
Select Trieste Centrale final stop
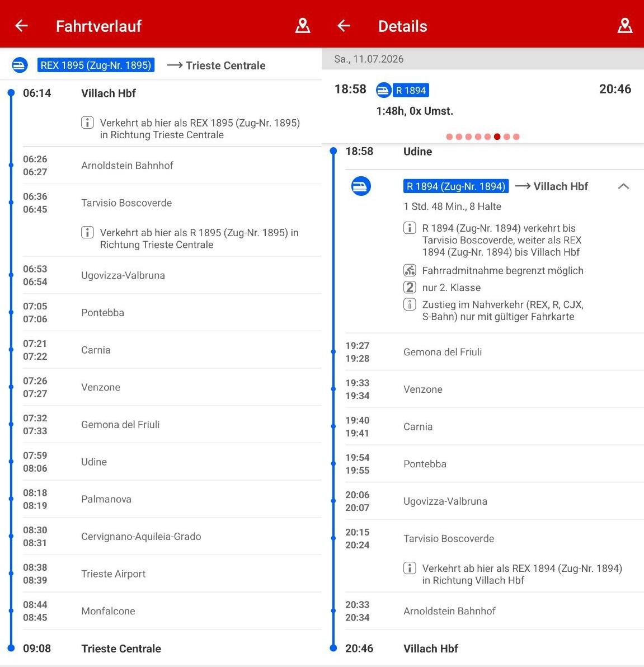pyautogui.click(x=121, y=649)
